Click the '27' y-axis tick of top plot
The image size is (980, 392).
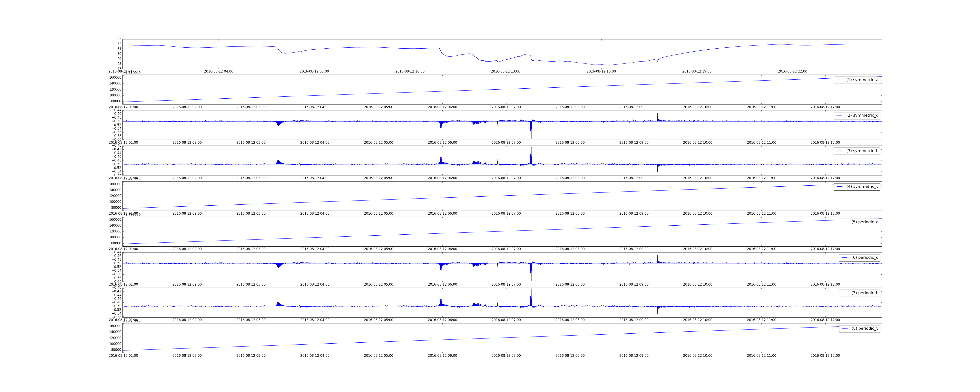click(x=119, y=69)
